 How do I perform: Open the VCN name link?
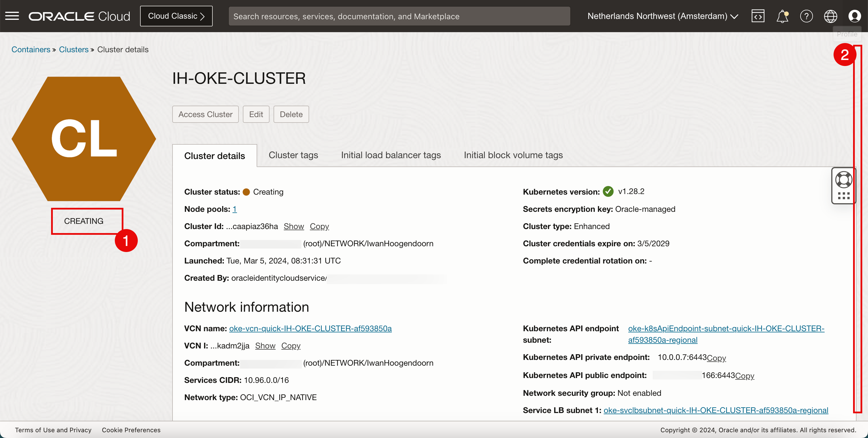(x=310, y=328)
